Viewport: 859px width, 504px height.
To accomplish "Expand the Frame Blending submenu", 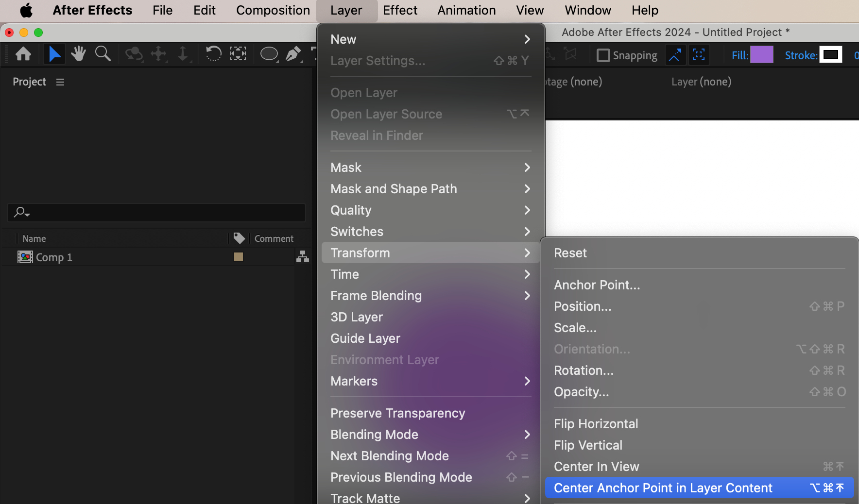I will [430, 296].
